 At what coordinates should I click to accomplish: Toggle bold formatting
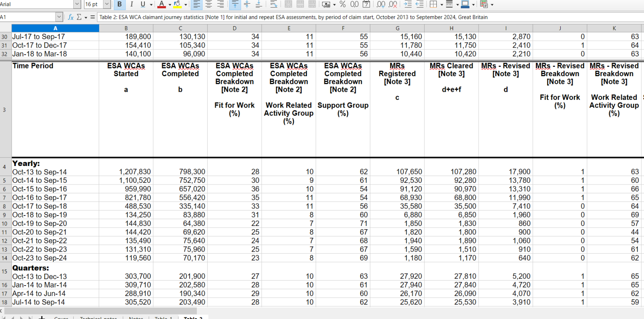tap(120, 4)
